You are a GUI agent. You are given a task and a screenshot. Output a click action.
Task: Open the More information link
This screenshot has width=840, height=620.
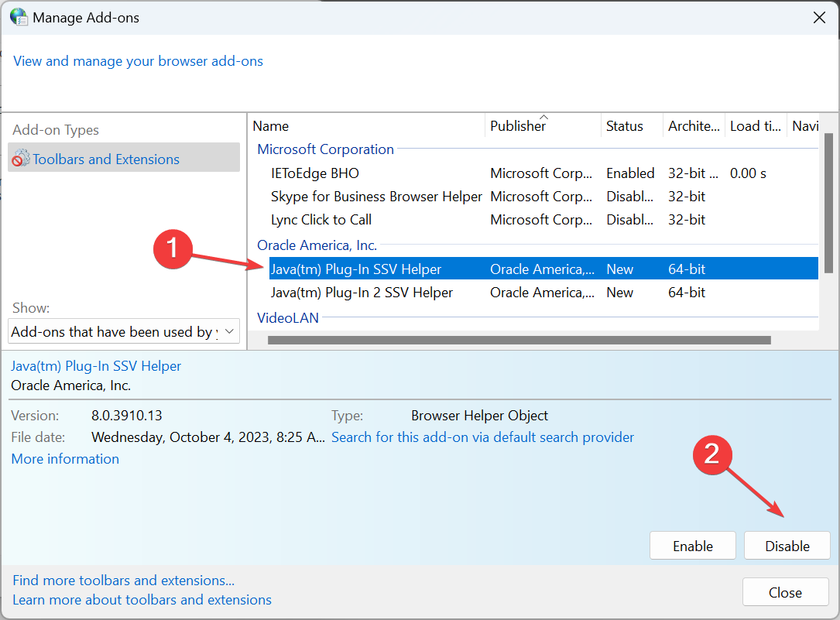(x=65, y=459)
